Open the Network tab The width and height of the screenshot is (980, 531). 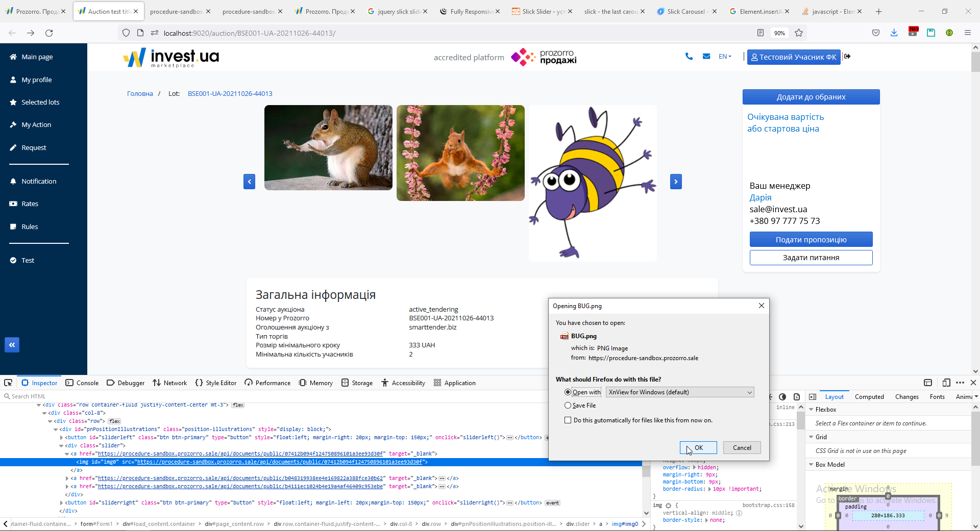[170, 383]
